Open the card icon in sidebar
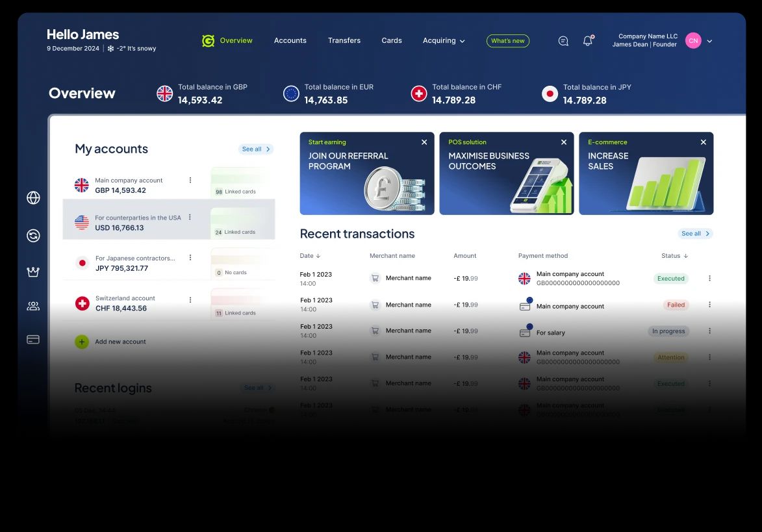The width and height of the screenshot is (762, 532). (33, 339)
